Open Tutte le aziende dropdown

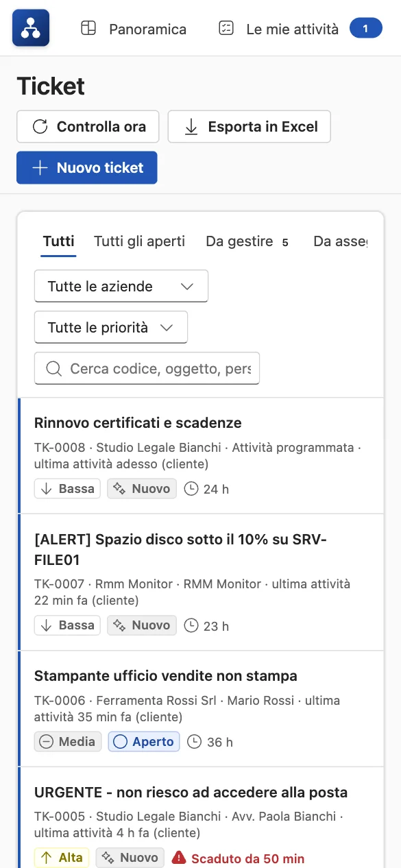click(121, 286)
